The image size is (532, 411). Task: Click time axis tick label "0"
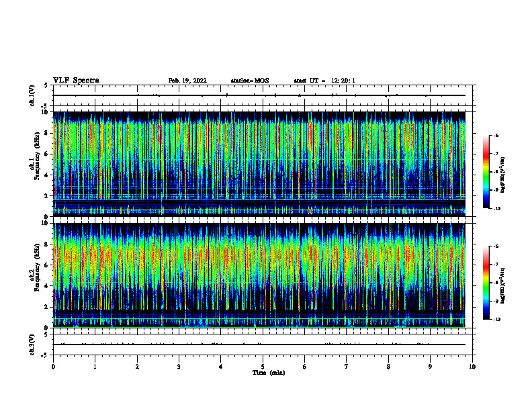click(53, 367)
